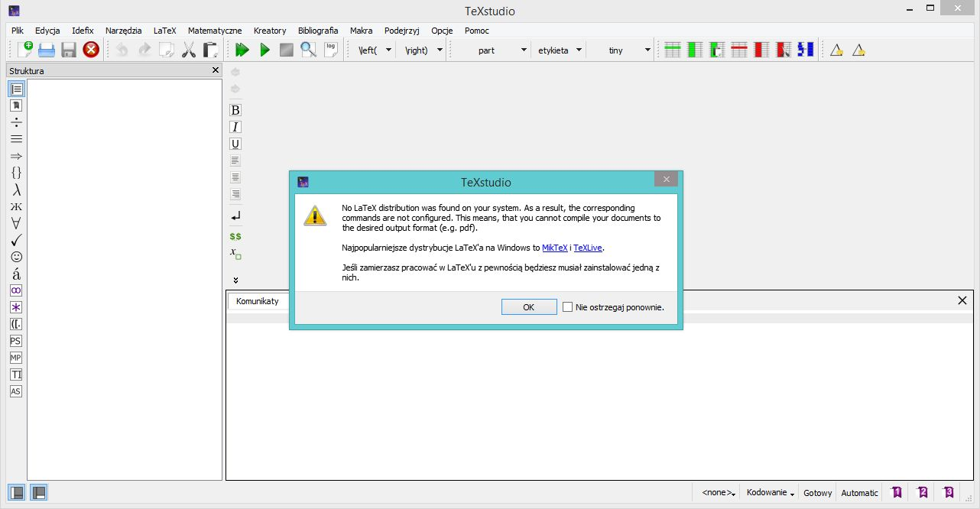Open the <none> language dropdown in status bar
This screenshot has width=980, height=509.
[719, 493]
